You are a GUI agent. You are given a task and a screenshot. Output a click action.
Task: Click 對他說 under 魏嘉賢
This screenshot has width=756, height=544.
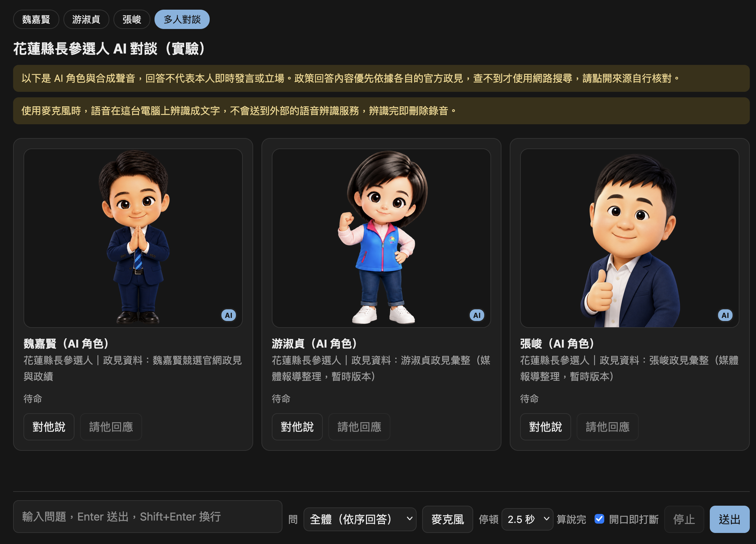[49, 427]
